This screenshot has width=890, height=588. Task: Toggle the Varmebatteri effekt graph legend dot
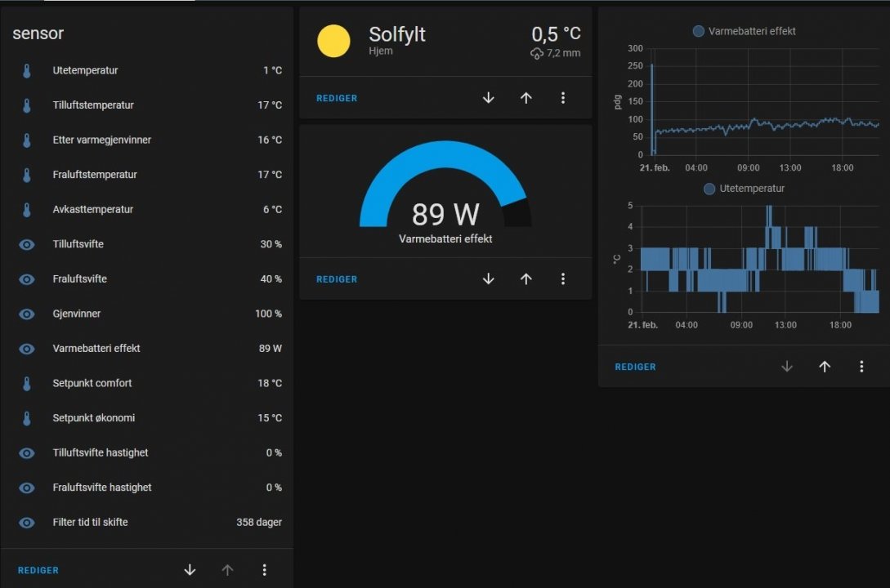pyautogui.click(x=699, y=31)
